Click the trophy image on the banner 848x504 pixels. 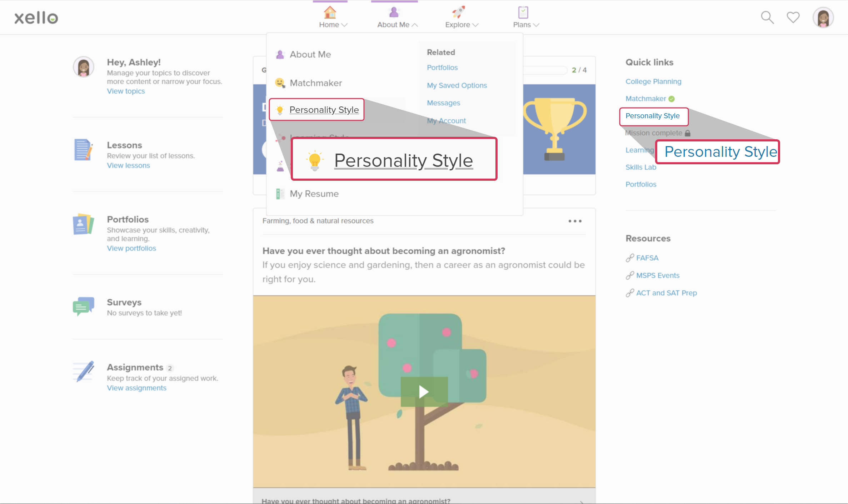tap(554, 129)
